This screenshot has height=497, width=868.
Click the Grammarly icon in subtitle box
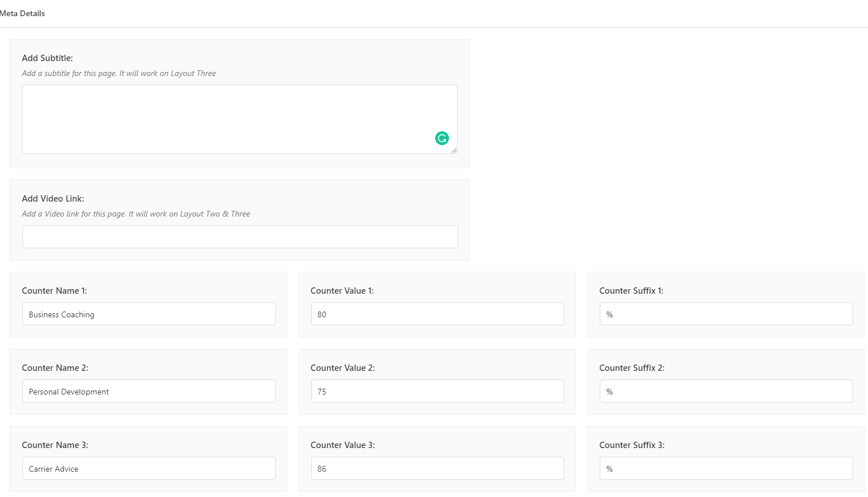click(442, 138)
